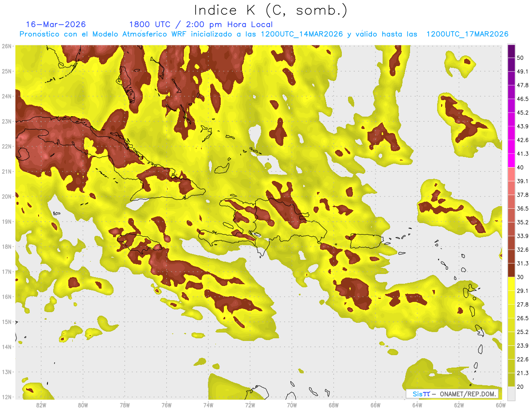Screen dimensions: 532x411
Task: Click the colorbar value '31.3'
Action: pos(523,263)
